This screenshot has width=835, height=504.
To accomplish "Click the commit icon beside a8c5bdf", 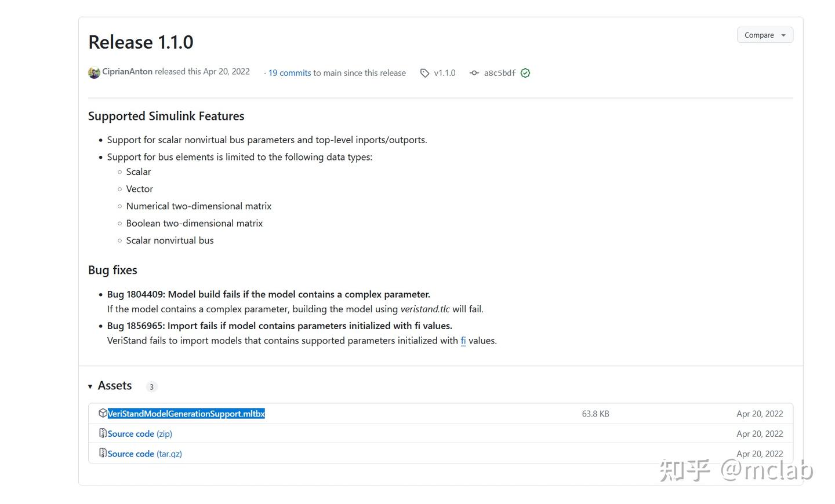I will pos(474,73).
